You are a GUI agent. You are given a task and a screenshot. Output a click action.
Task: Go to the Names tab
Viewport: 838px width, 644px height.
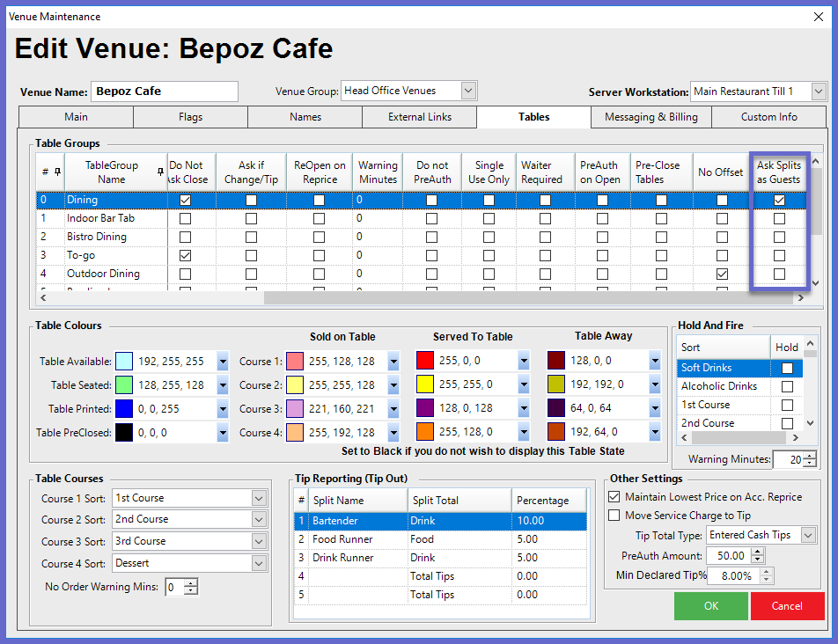[305, 117]
